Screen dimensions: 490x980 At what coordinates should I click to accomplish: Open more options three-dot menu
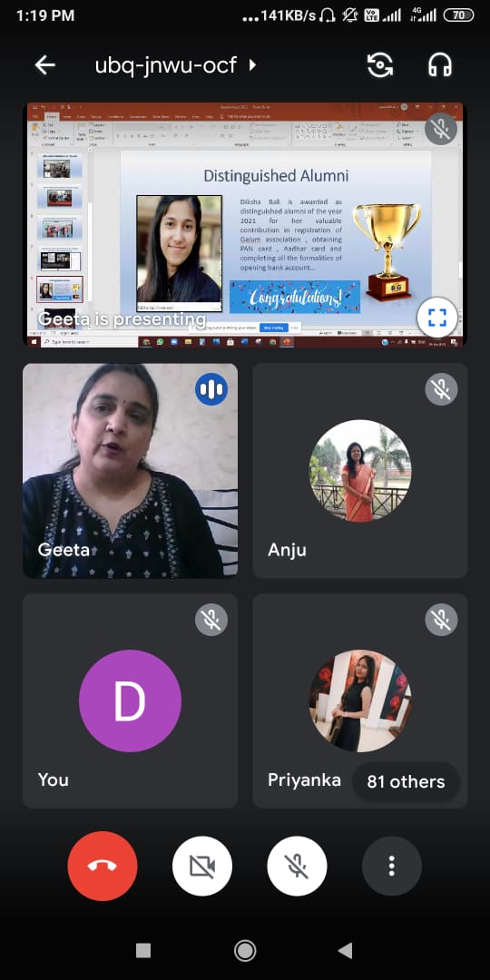click(x=392, y=867)
